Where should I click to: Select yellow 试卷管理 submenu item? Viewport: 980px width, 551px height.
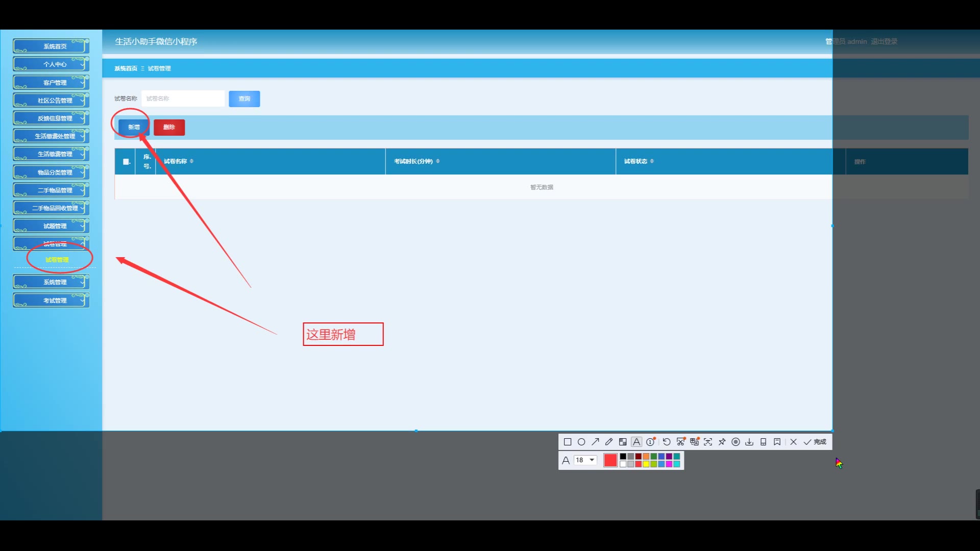[57, 260]
